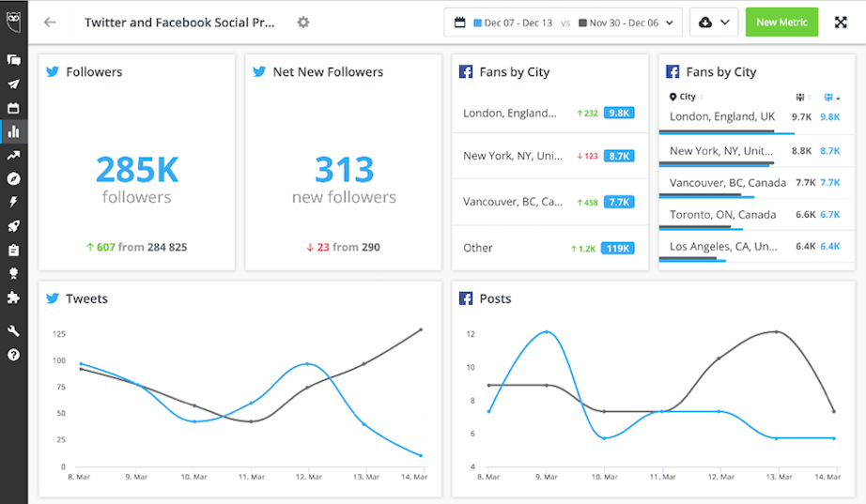This screenshot has width=866, height=504.
Task: Open the compass icon in sidebar
Action: (13, 178)
